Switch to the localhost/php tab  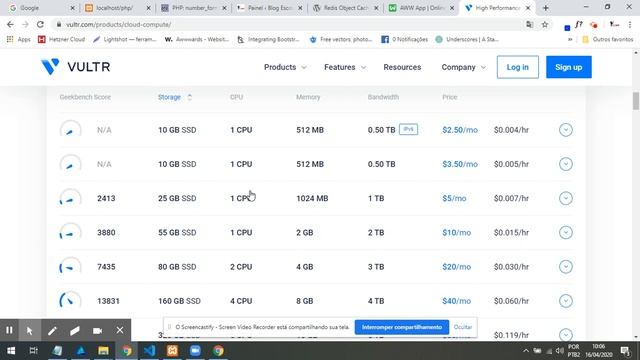118,8
